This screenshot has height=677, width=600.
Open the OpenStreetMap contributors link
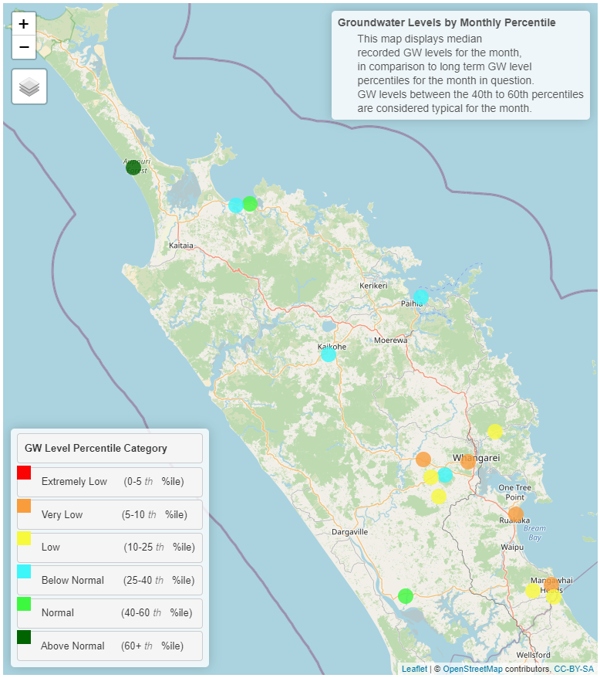472,669
